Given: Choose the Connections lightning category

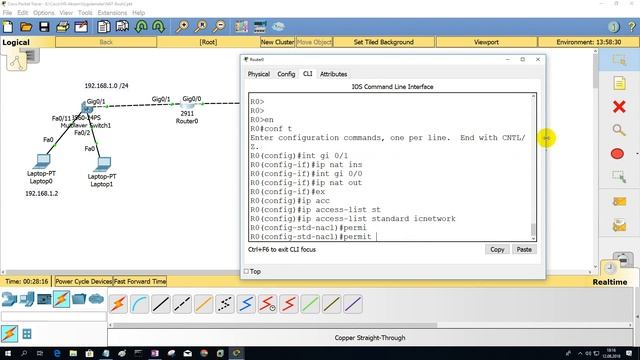Looking at the screenshot, I should pos(62,299).
